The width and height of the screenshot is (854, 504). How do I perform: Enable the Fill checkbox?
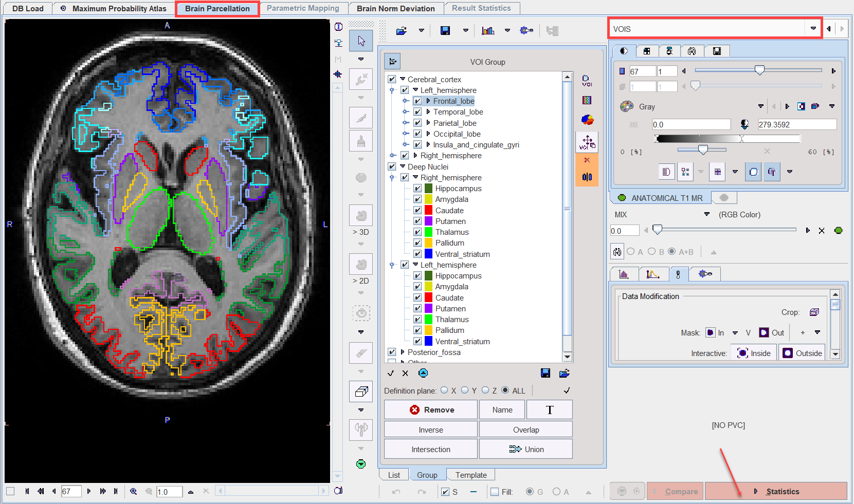tap(495, 492)
